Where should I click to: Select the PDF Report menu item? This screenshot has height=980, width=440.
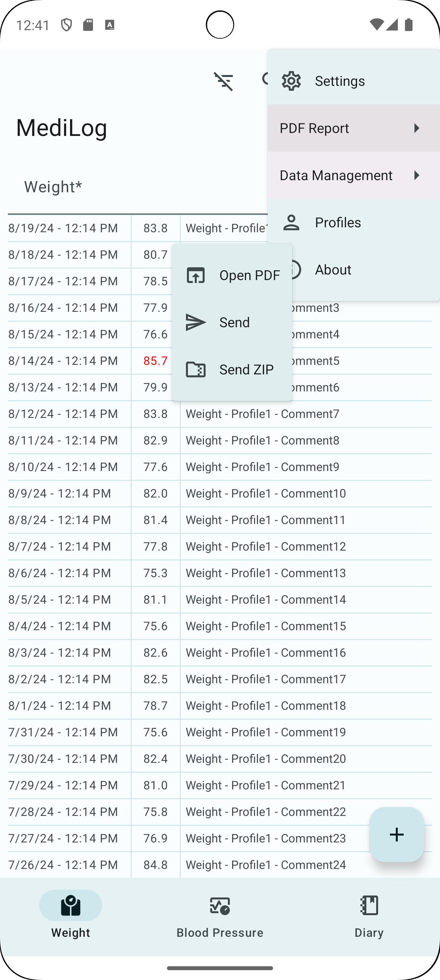(x=314, y=128)
